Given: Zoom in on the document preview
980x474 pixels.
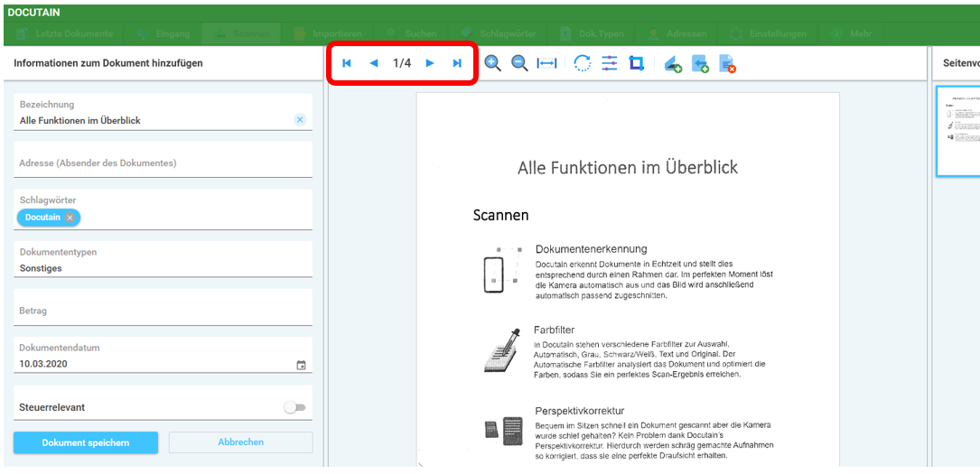Looking at the screenshot, I should pos(492,63).
